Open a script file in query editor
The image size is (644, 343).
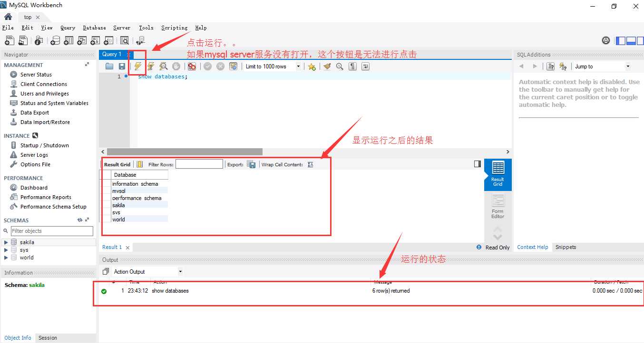click(109, 67)
